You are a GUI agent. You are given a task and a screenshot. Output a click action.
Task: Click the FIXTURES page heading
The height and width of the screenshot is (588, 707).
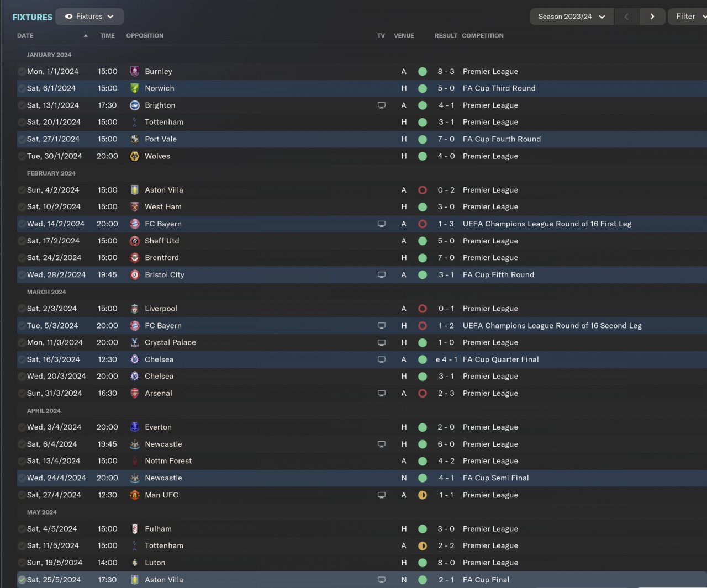[x=32, y=17]
